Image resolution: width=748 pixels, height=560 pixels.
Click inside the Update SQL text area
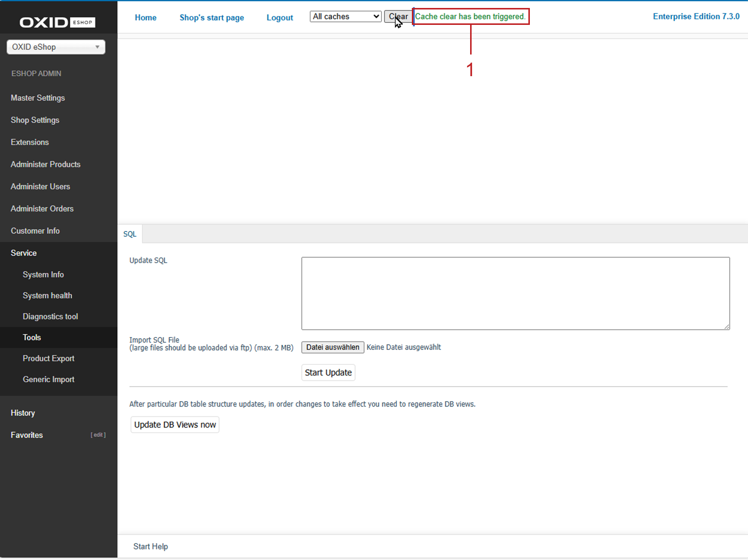(515, 293)
